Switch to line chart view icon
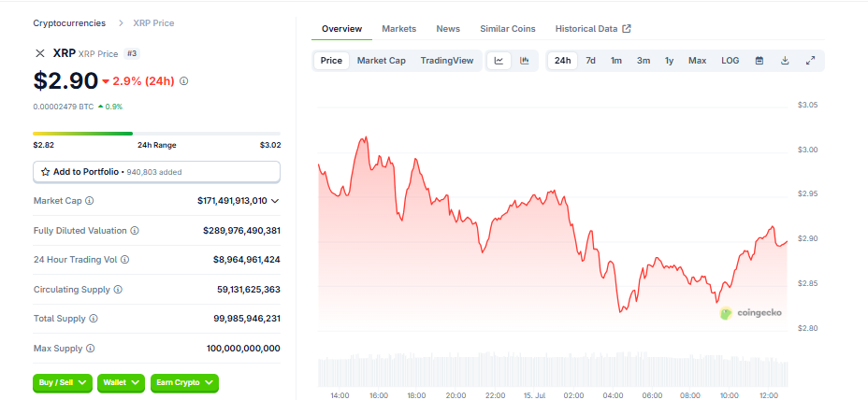Viewport: 868px width, 400px height. click(499, 61)
